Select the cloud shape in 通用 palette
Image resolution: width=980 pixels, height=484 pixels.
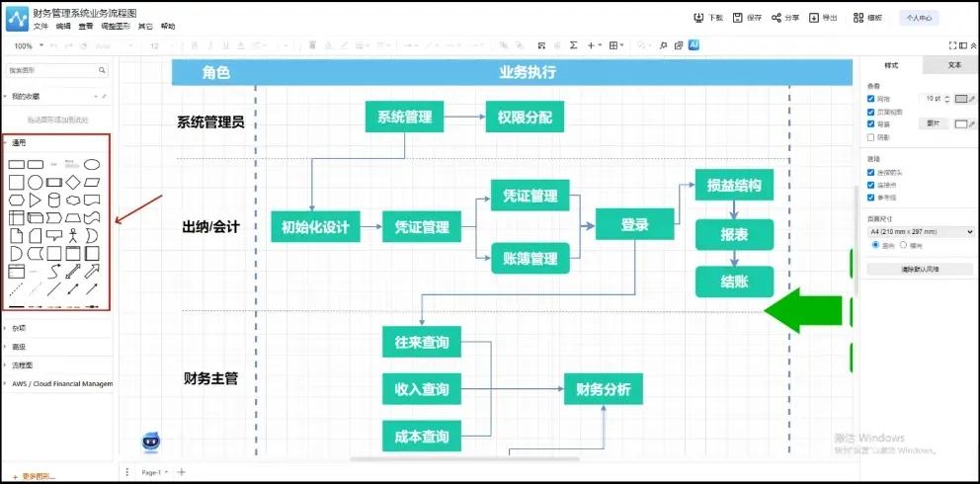point(73,201)
